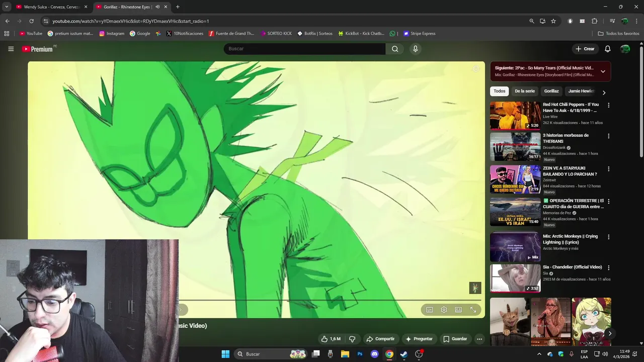Open video player settings gear

tap(444, 310)
